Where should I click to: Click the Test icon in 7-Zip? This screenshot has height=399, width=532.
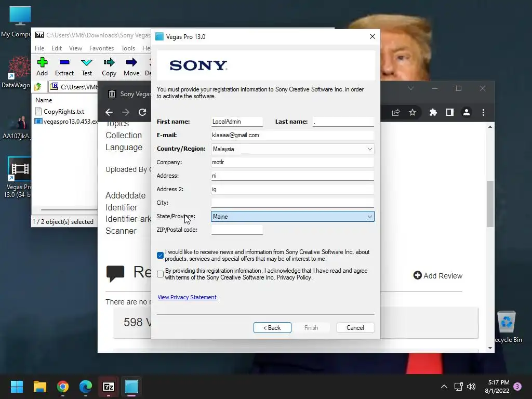pyautogui.click(x=87, y=62)
